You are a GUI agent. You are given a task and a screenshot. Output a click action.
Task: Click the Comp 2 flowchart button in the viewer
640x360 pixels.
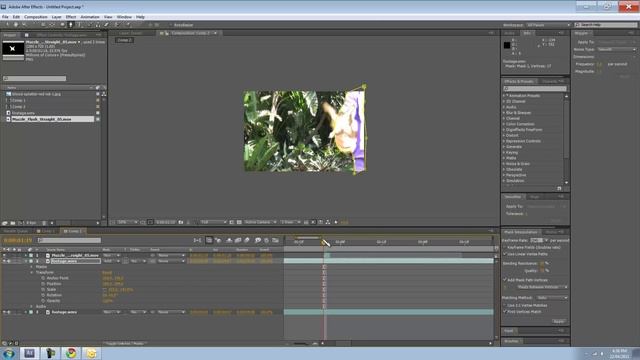tap(124, 40)
